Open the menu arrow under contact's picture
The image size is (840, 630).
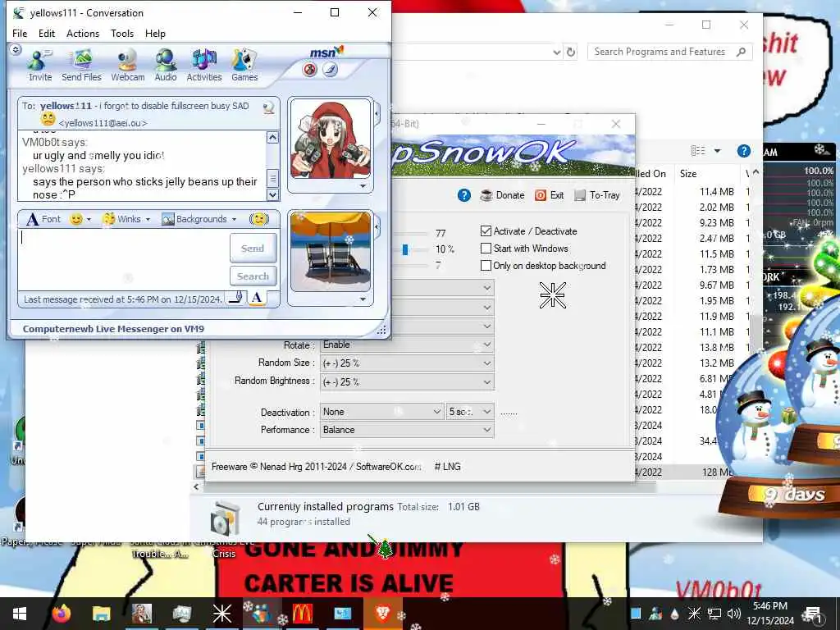pyautogui.click(x=363, y=186)
